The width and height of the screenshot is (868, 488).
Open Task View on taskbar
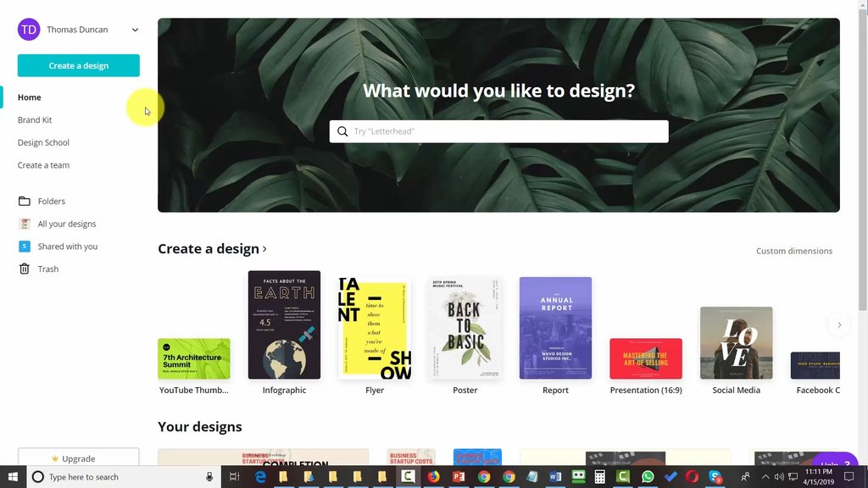coord(234,477)
